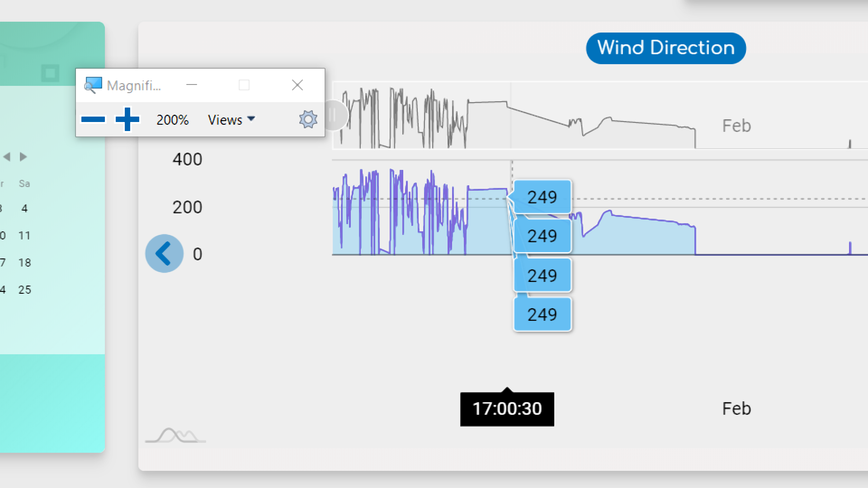Zoom in using the Magnifier plus icon
The width and height of the screenshot is (868, 488).
click(x=127, y=119)
